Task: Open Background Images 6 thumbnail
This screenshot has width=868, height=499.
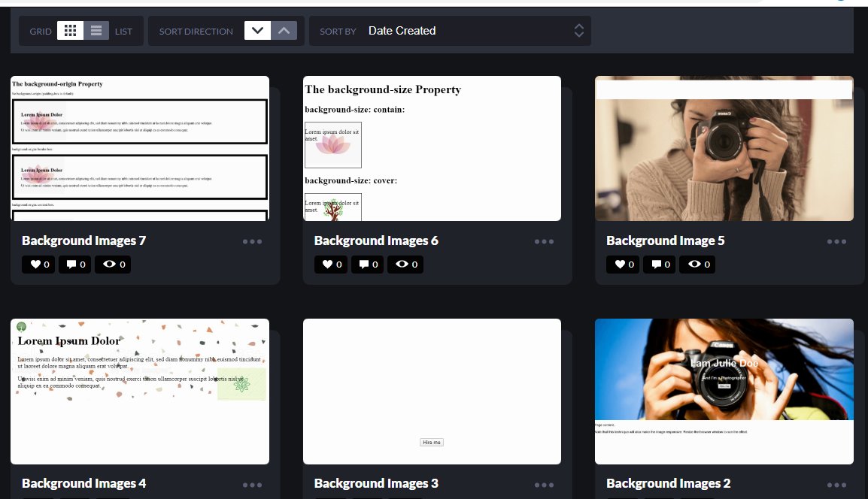Action: click(x=432, y=148)
